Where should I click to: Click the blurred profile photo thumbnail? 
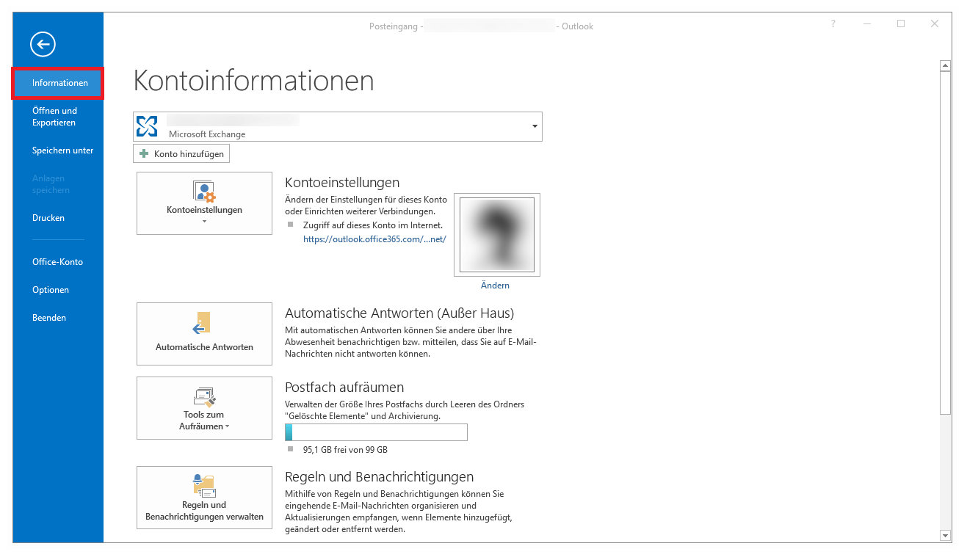click(497, 235)
